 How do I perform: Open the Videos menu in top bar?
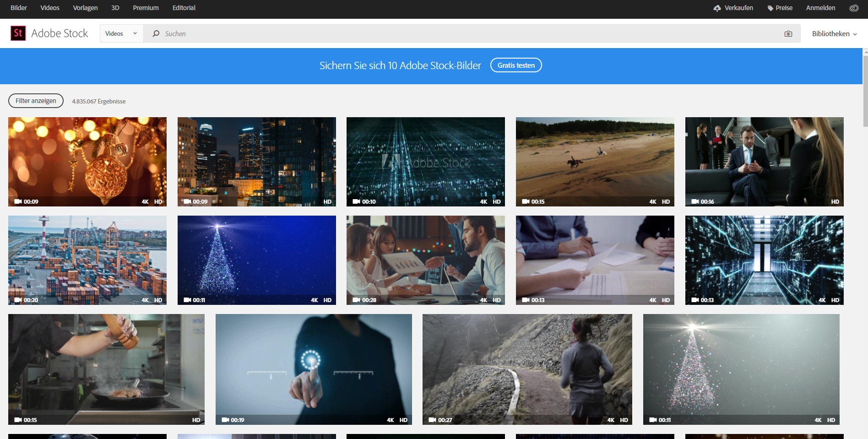click(x=50, y=8)
